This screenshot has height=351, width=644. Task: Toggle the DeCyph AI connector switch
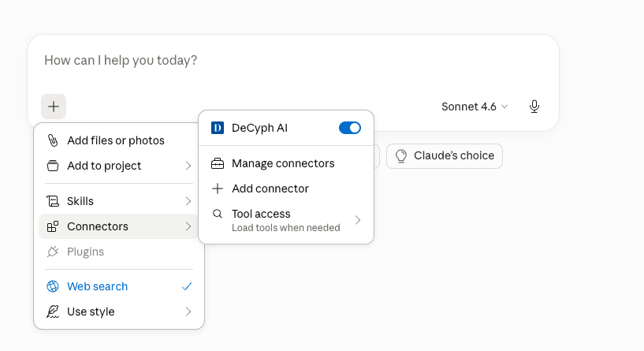(350, 128)
